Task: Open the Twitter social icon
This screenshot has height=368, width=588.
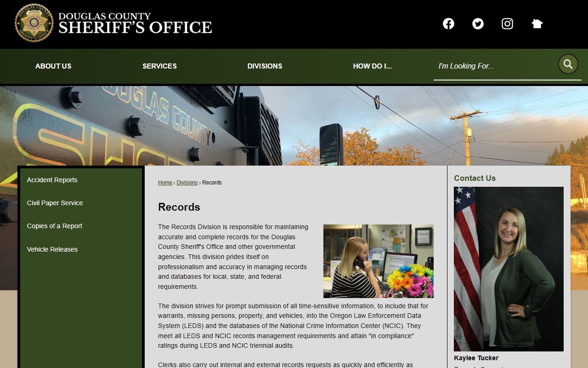Action: [478, 23]
